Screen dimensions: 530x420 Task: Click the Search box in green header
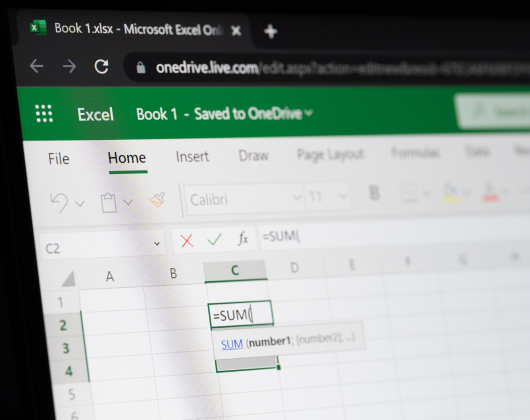[x=493, y=111]
